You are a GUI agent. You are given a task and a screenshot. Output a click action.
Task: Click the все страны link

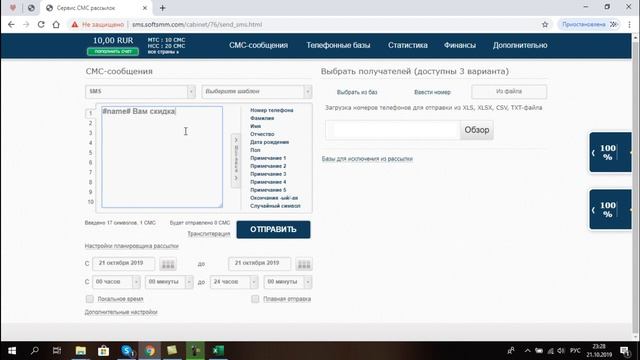163,52
